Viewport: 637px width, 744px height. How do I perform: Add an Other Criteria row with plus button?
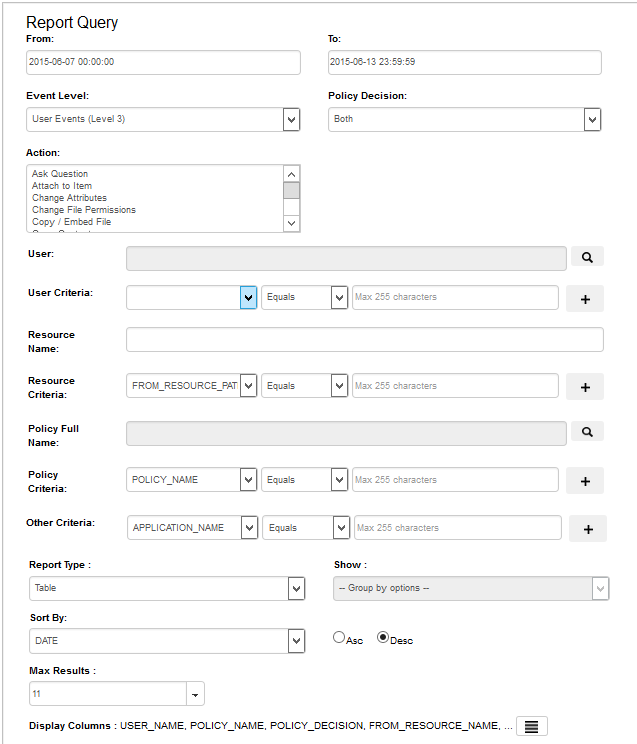point(588,529)
